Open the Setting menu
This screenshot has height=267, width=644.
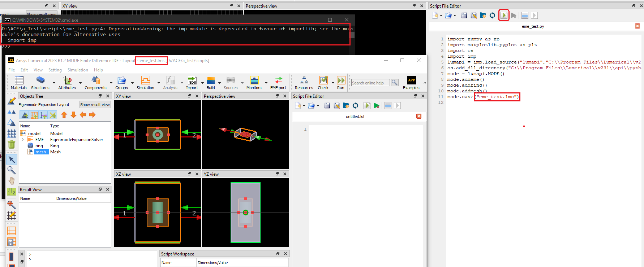coord(55,70)
